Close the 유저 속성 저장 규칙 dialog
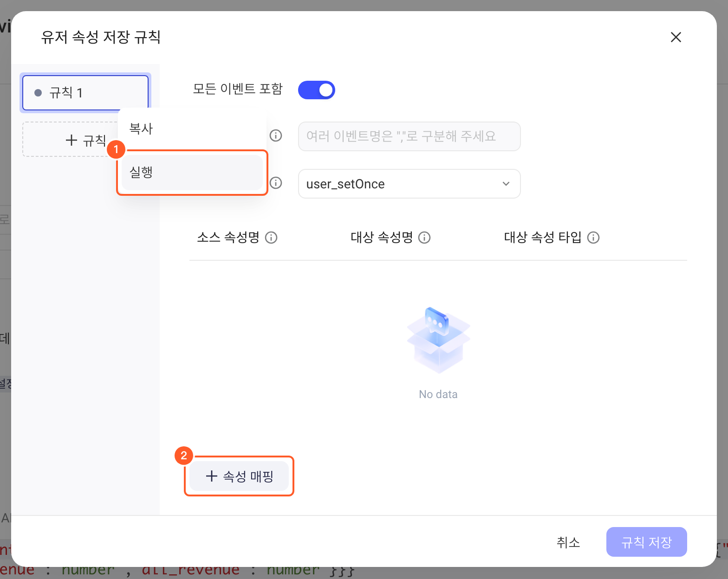Image resolution: width=728 pixels, height=579 pixels. pyautogui.click(x=676, y=37)
